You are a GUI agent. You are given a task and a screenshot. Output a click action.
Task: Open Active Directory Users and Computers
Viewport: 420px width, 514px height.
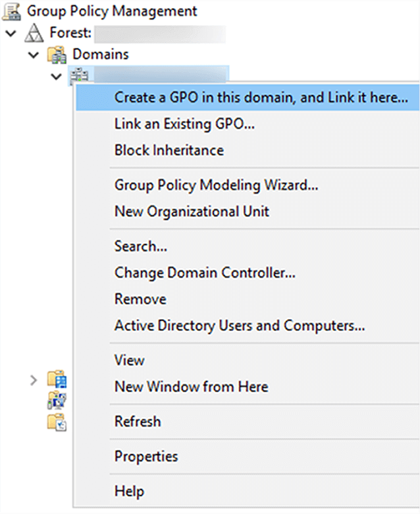pyautogui.click(x=248, y=326)
